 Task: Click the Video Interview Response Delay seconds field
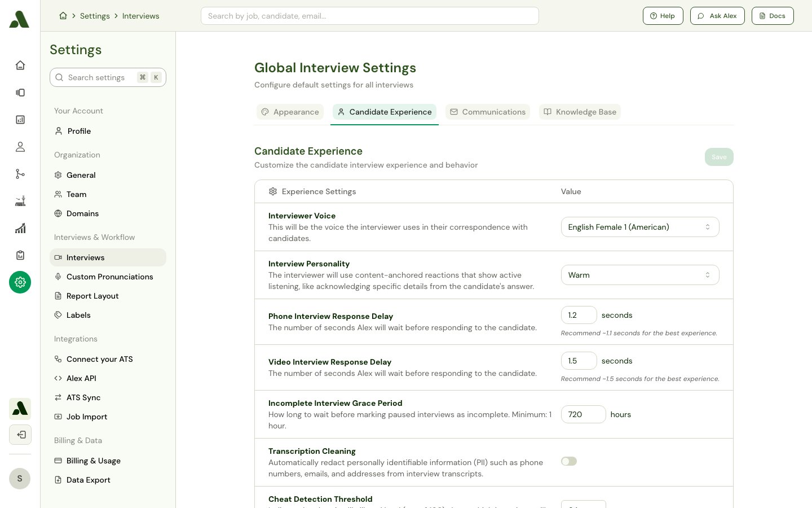tap(579, 361)
